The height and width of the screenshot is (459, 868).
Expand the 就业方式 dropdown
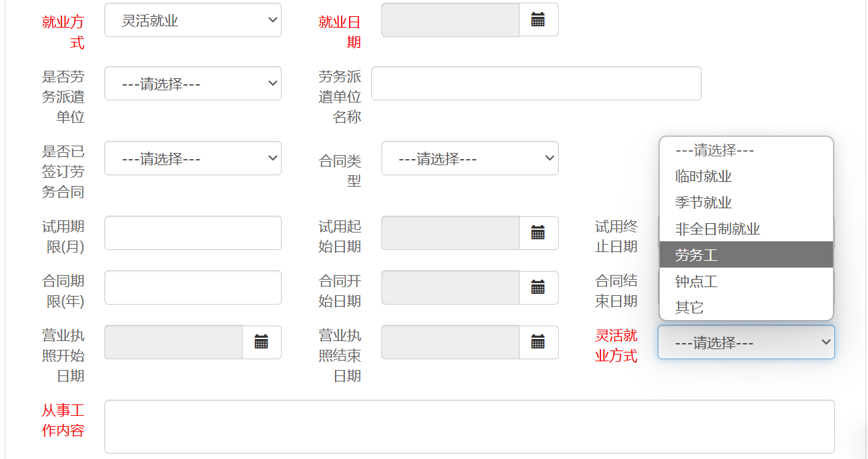click(193, 20)
